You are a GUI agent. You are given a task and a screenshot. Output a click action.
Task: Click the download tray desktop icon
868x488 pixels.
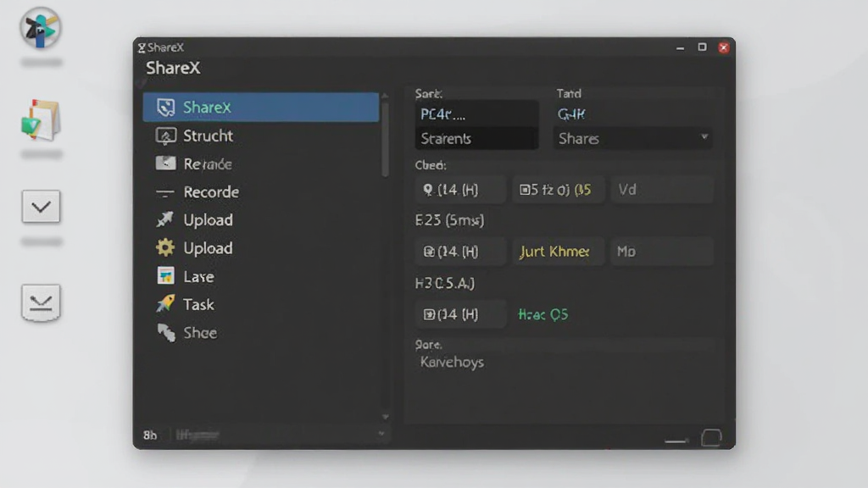[41, 302]
